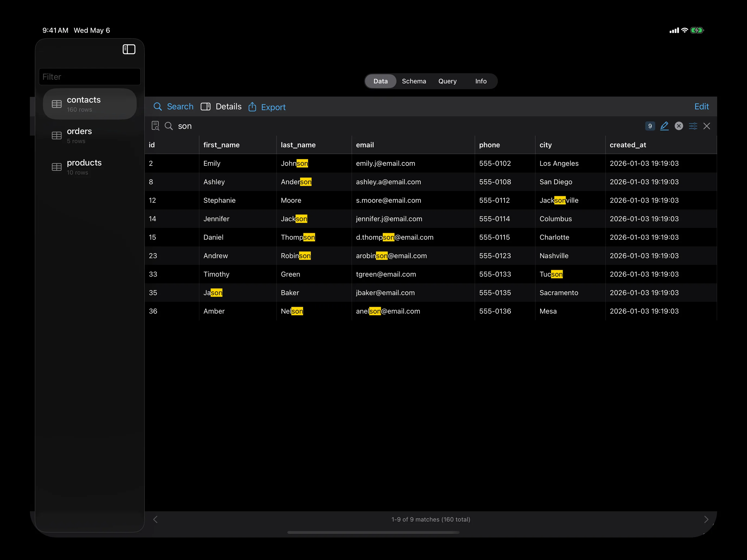
Task: Click phone cell '555-0136'
Action: (x=505, y=311)
